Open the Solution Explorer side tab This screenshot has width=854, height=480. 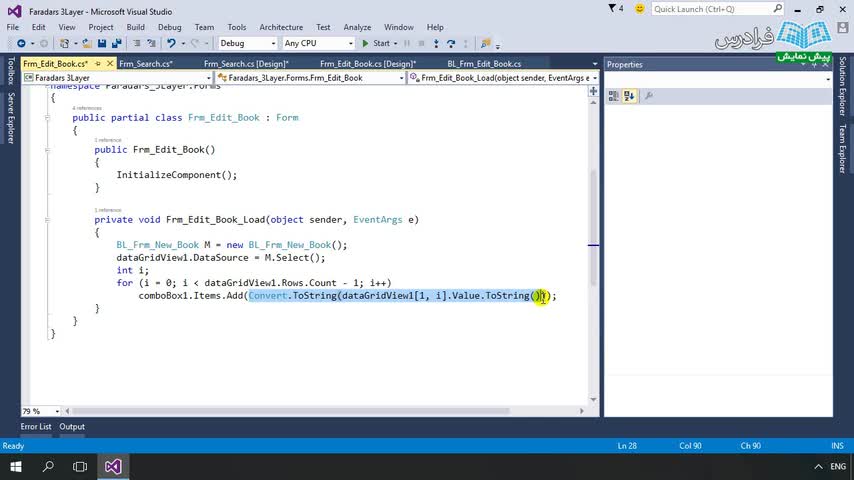click(x=843, y=86)
